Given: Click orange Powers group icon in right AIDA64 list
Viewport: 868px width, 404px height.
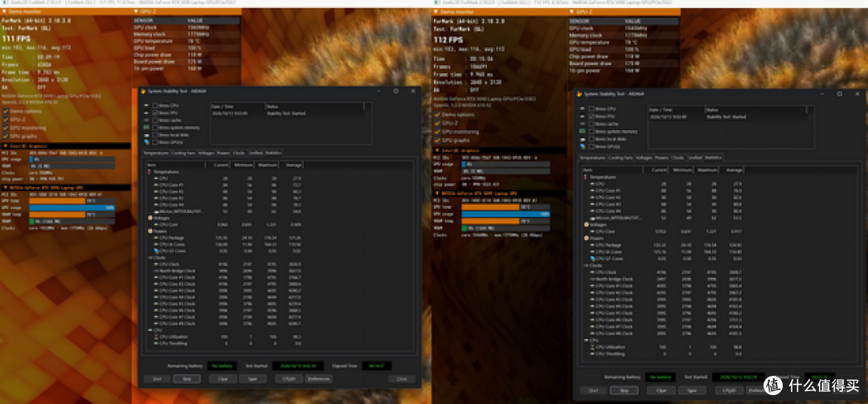Looking at the screenshot, I should tap(586, 239).
